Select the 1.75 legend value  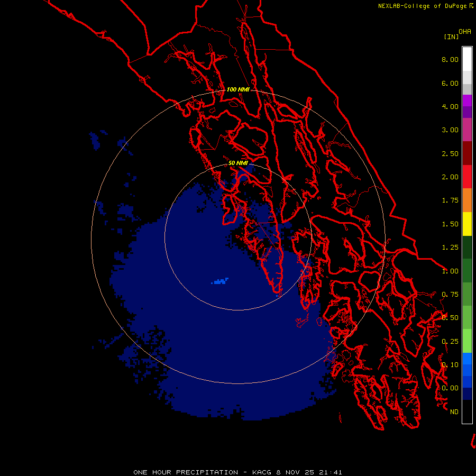coord(450,200)
